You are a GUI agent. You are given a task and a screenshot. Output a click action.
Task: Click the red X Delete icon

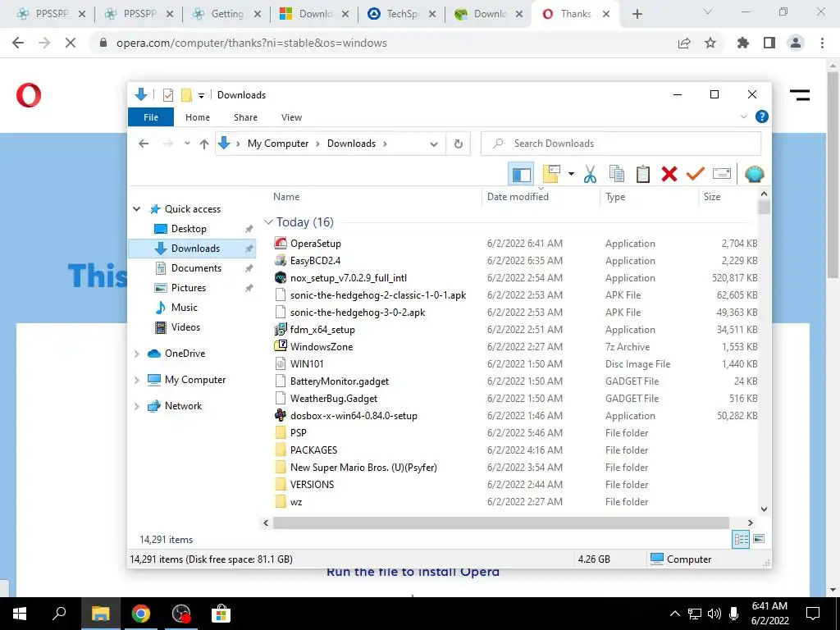[669, 174]
